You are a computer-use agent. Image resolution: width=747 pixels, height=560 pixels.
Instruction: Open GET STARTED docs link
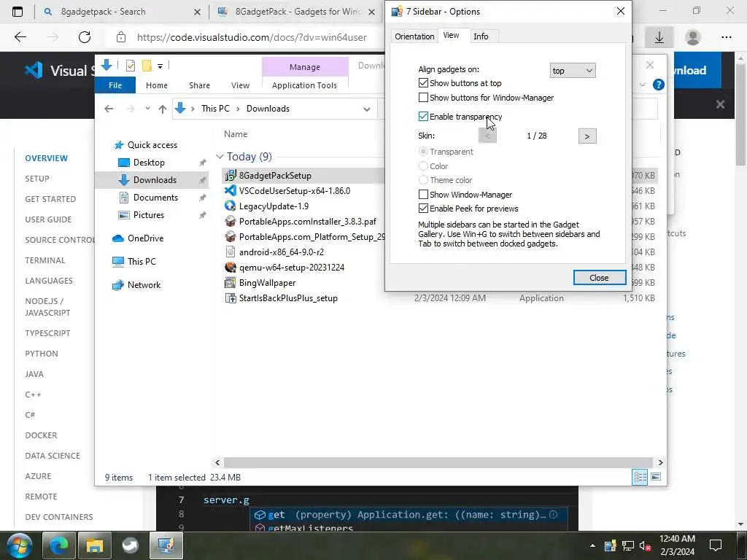(x=50, y=199)
